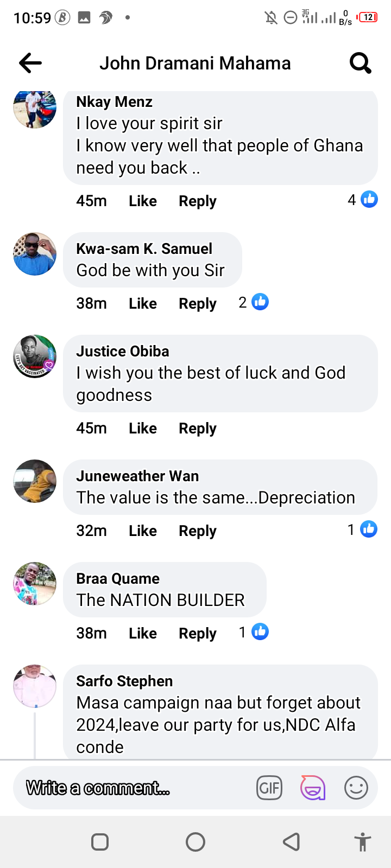
Task: Open Sarfo Stephen's profile name
Action: (124, 681)
